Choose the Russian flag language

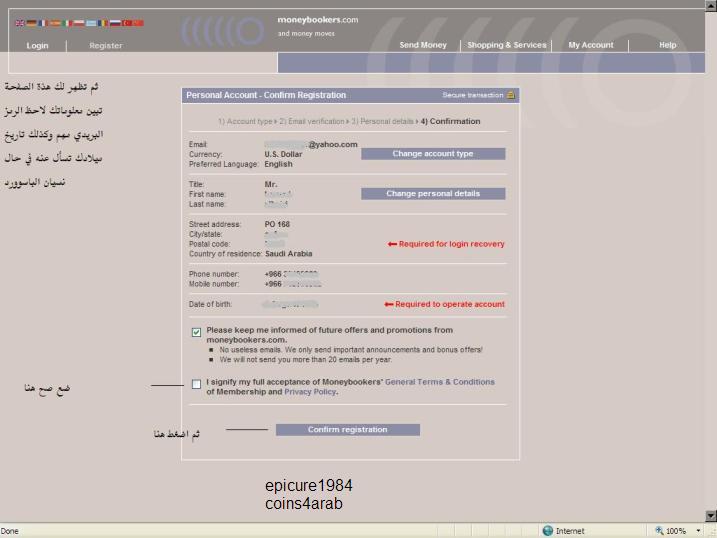[x=115, y=23]
